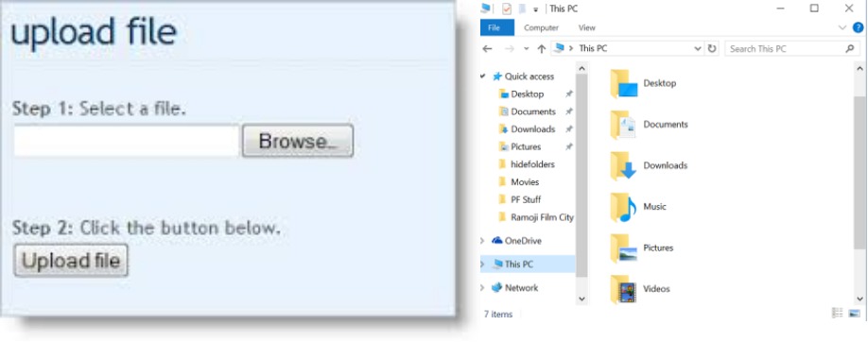868x342 pixels.
Task: Click New folder quick access toolbar icon
Action: [x=522, y=9]
